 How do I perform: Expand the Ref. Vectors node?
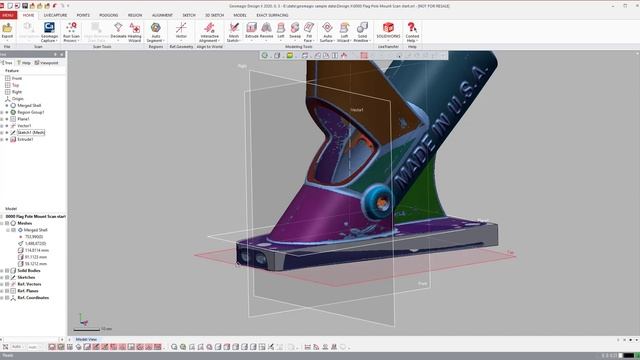pyautogui.click(x=2, y=284)
